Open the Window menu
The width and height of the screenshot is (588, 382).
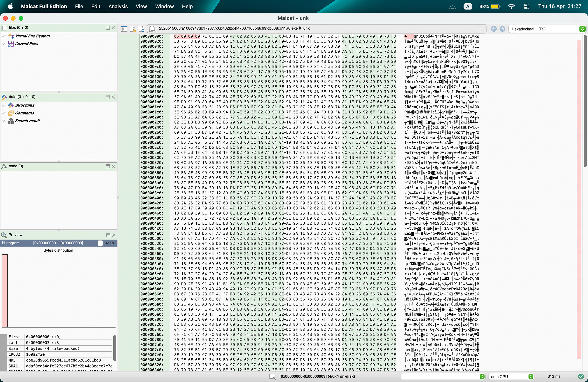pos(164,6)
